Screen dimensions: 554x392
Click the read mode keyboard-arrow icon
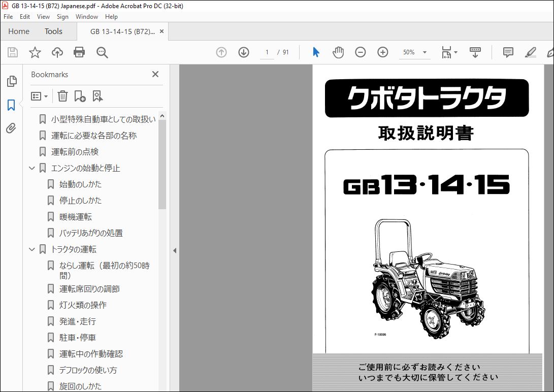[x=475, y=52]
